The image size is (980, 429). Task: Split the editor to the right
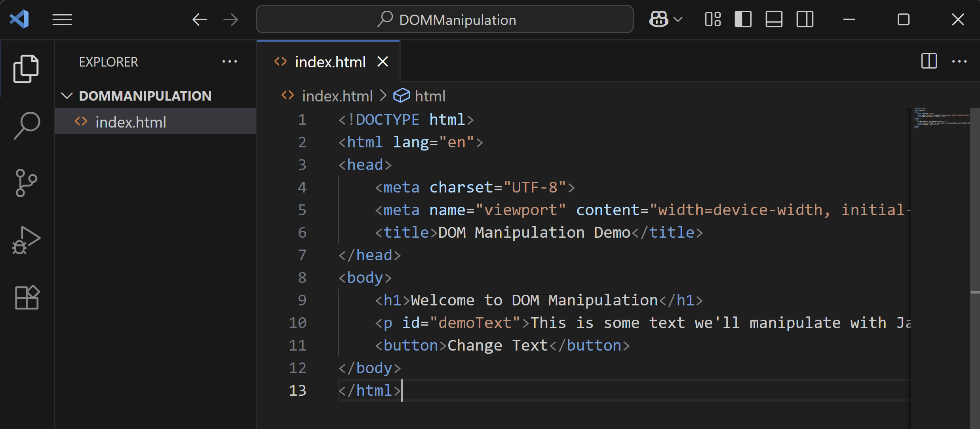click(x=929, y=61)
